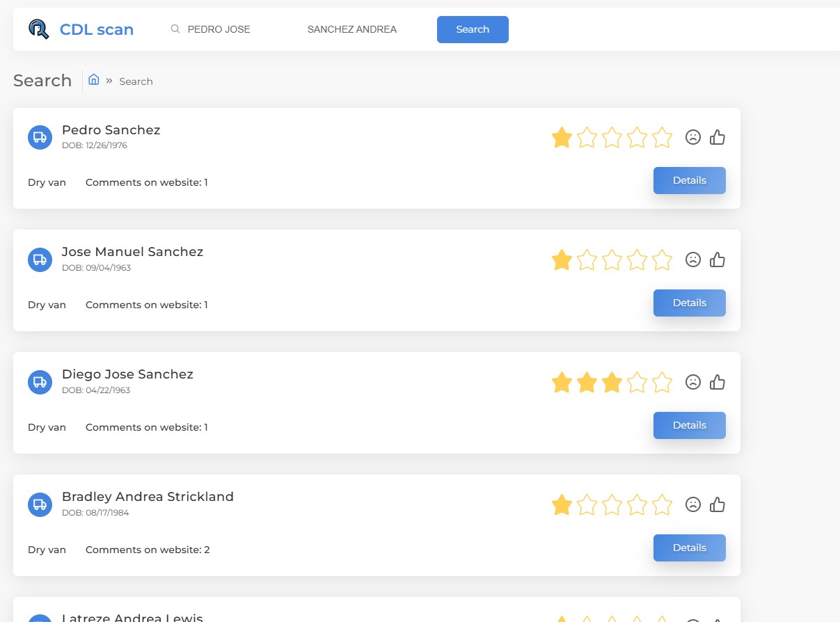Open the Jose Manuel Sanchez name link

pyautogui.click(x=132, y=252)
